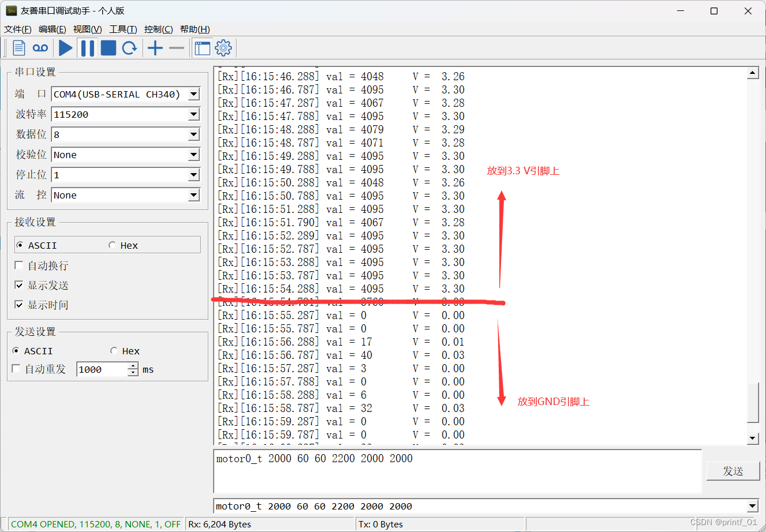Click the resend interval field showing 1000
The width and height of the screenshot is (766, 532).
(102, 369)
